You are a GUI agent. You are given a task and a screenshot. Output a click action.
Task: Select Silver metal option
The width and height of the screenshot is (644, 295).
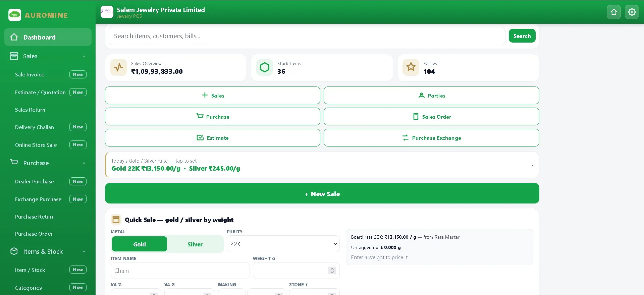click(x=195, y=244)
